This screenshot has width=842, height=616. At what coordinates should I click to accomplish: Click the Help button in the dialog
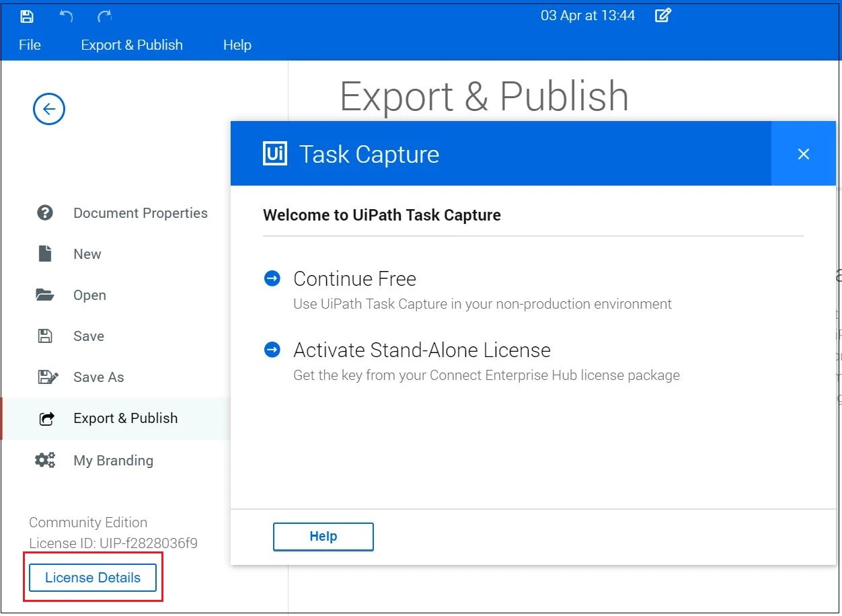pos(323,537)
